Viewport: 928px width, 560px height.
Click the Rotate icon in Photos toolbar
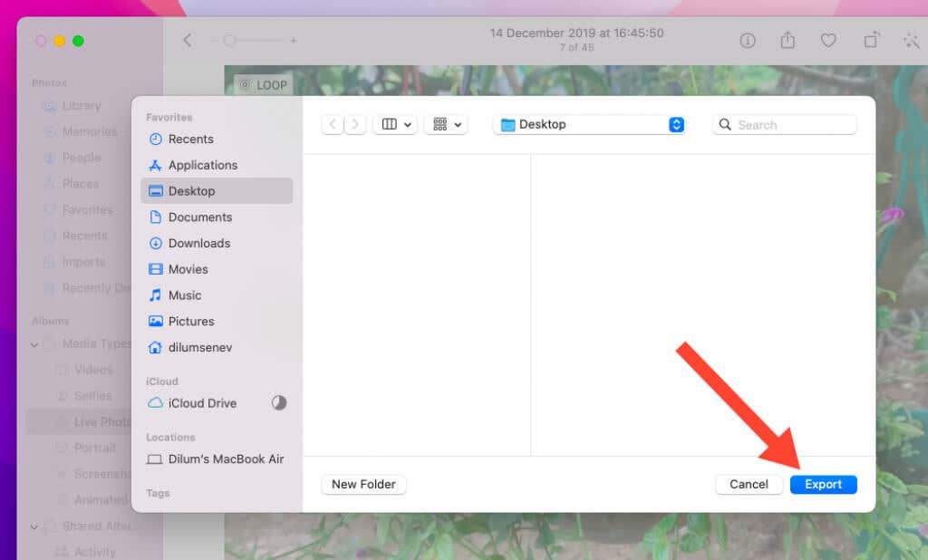tap(871, 40)
